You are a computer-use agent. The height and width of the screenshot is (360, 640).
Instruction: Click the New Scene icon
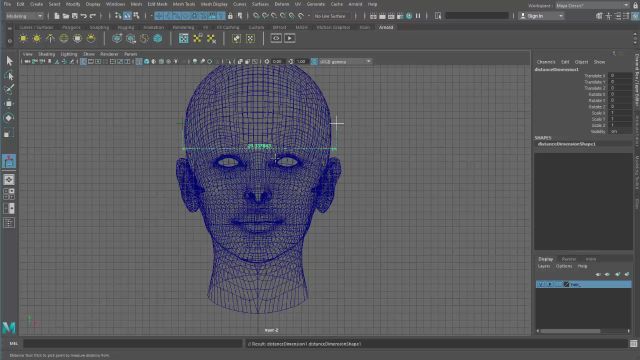pos(57,16)
